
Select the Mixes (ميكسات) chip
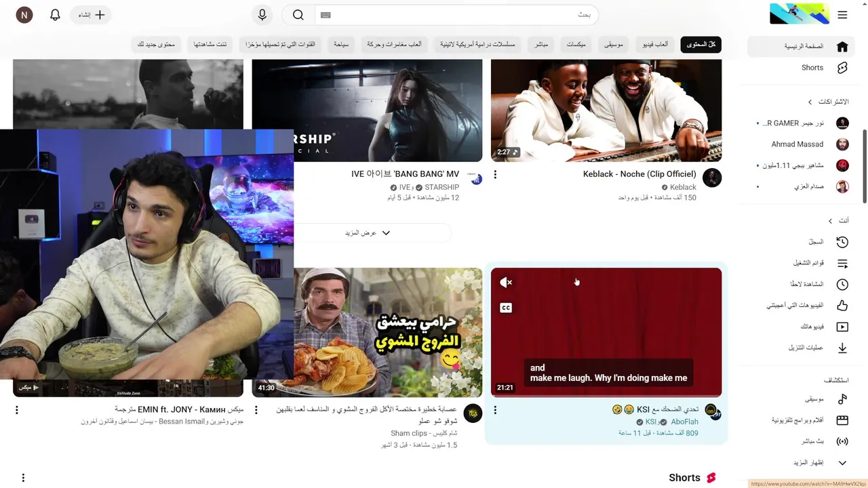coord(576,44)
